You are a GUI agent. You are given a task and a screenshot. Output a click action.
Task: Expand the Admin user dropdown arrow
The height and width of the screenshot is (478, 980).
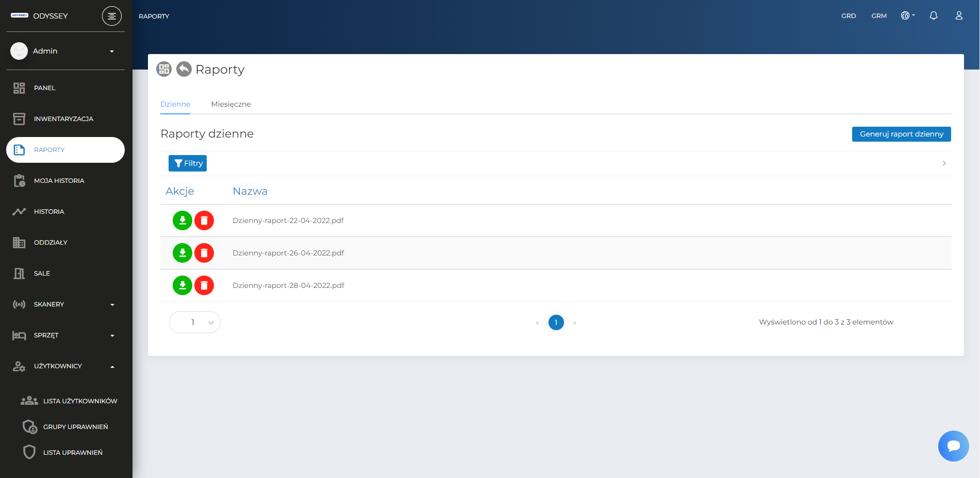[x=112, y=52]
